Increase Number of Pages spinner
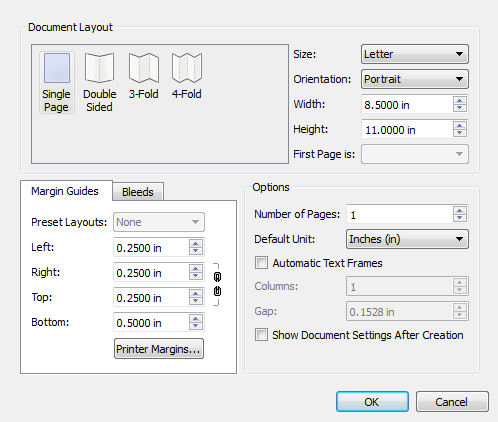 (460, 210)
